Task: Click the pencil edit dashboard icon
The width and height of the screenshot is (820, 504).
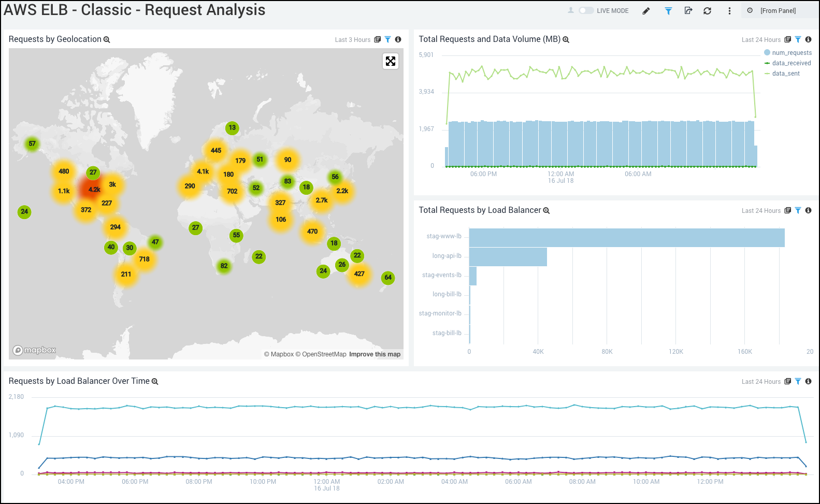Action: [646, 11]
